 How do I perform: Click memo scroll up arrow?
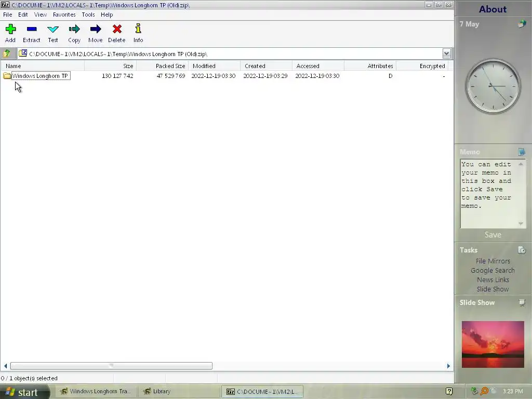pos(521,164)
